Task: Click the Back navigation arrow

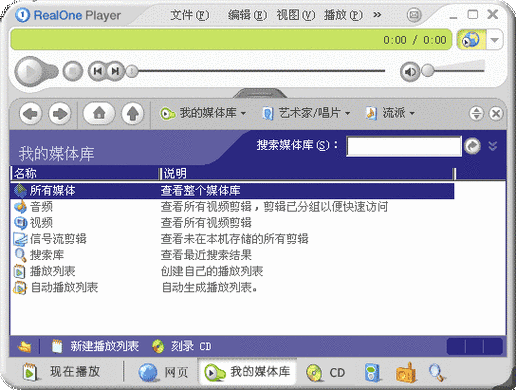Action: (31, 114)
